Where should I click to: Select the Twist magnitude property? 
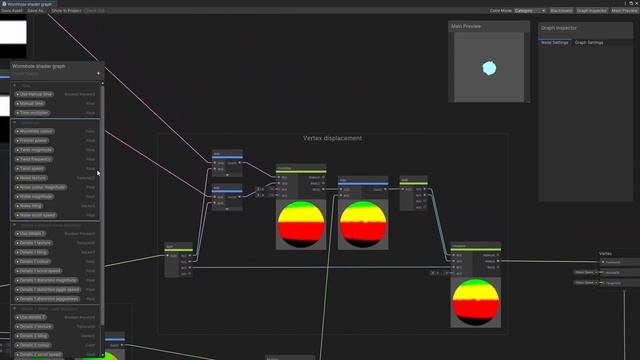click(34, 150)
